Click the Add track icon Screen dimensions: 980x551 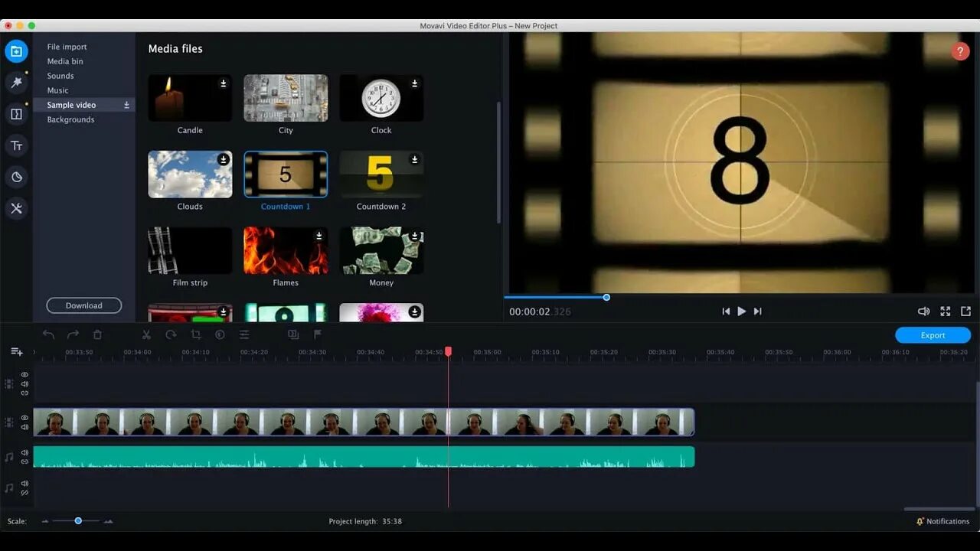tap(16, 351)
